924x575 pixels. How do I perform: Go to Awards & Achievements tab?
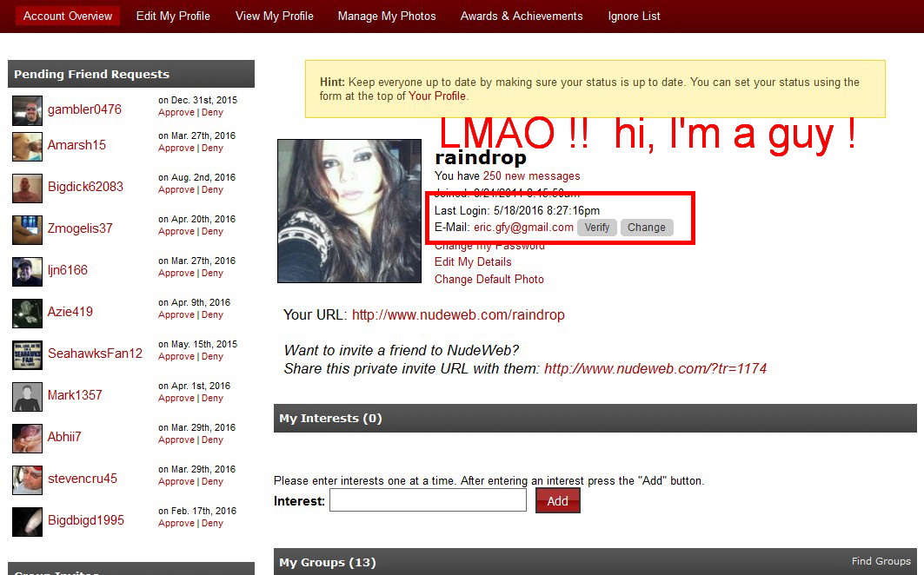click(522, 16)
